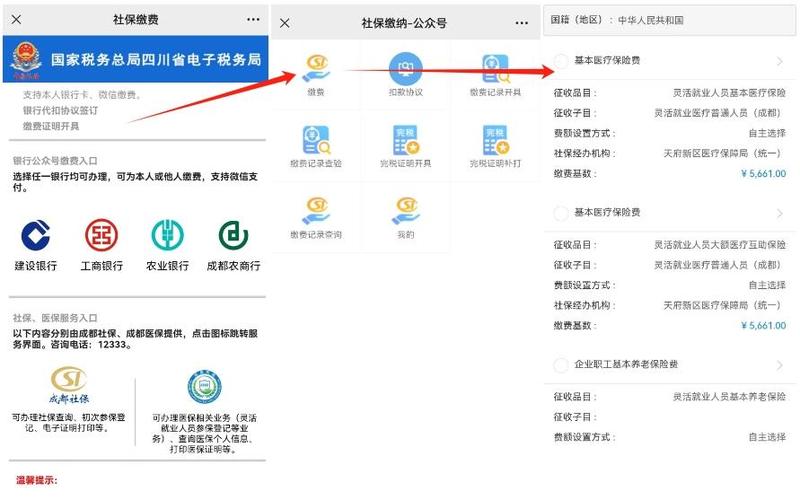The height and width of the screenshot is (500, 800).
Task: Select radio for 基本医疗保险费 above 大额医疗互助保险
Action: [561, 213]
